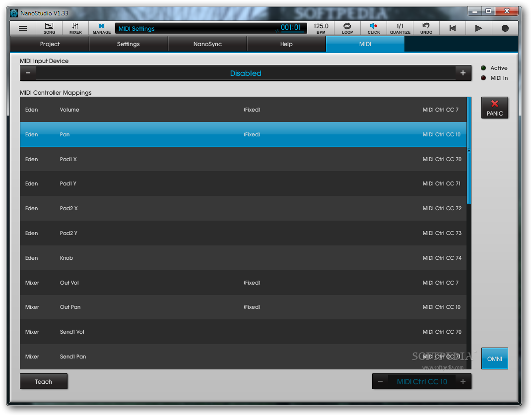Open the Quantize setting
Screen dimensions: 532x416
400,28
